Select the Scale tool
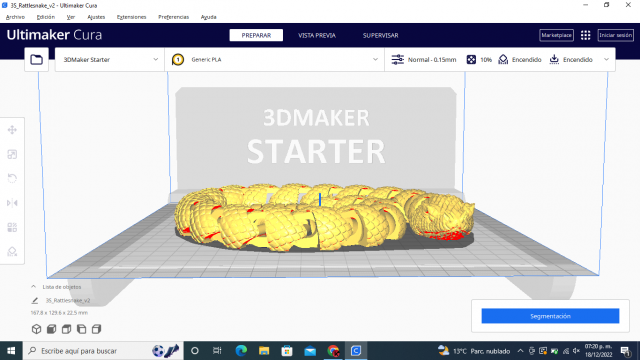 click(12, 154)
